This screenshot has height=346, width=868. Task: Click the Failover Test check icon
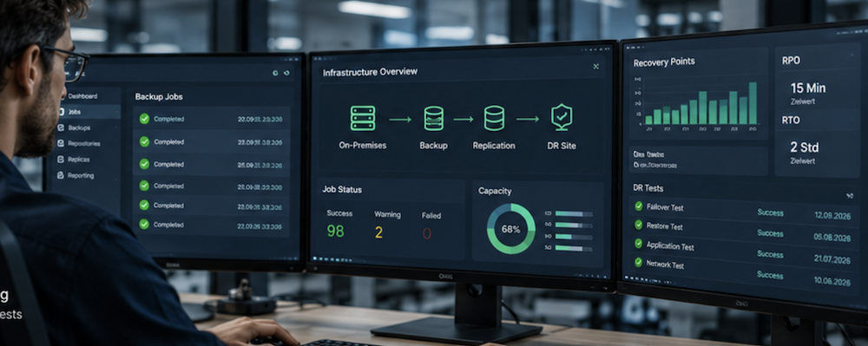639,206
